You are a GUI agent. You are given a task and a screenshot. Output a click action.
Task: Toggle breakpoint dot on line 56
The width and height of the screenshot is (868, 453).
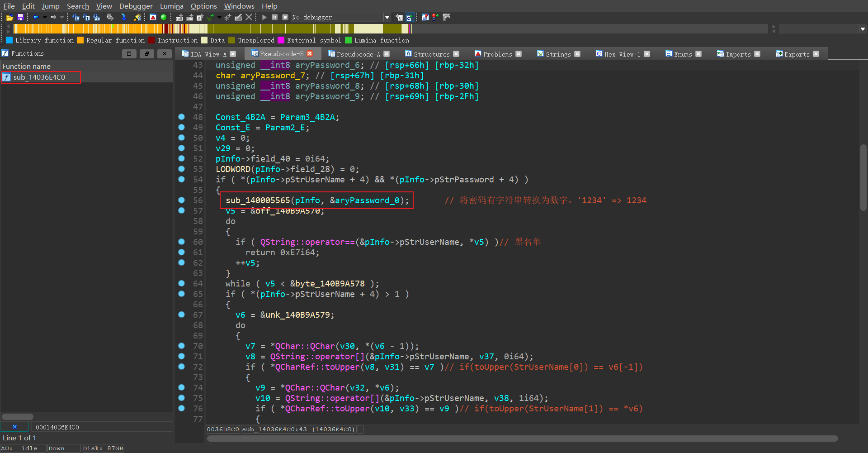click(181, 200)
